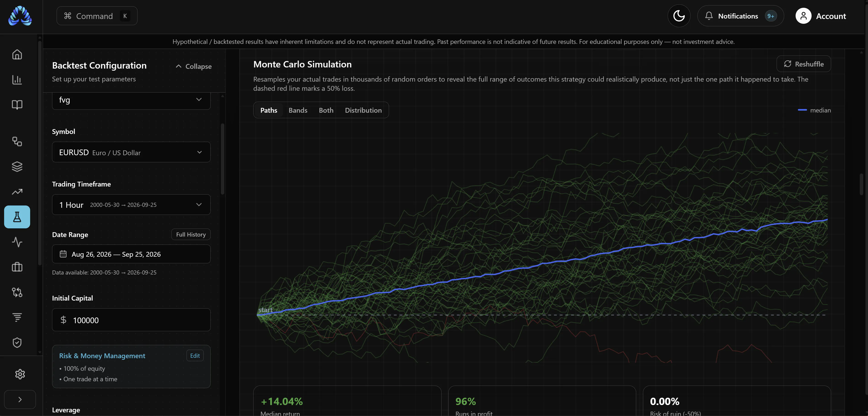The image size is (868, 416).
Task: Open the 1 Hour timeframe dropdown
Action: [x=131, y=205]
